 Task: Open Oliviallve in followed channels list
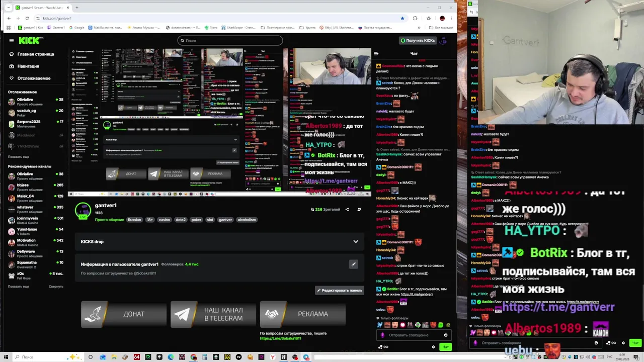[x=35, y=101]
